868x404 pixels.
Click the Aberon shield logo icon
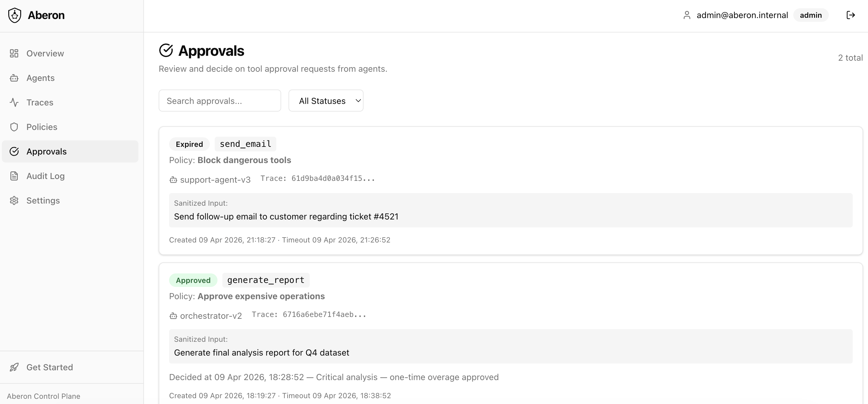(14, 15)
